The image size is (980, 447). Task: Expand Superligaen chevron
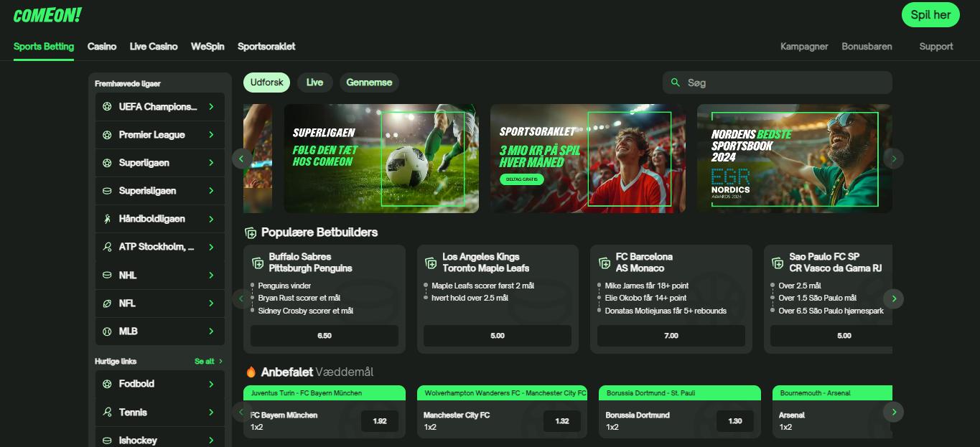click(211, 163)
